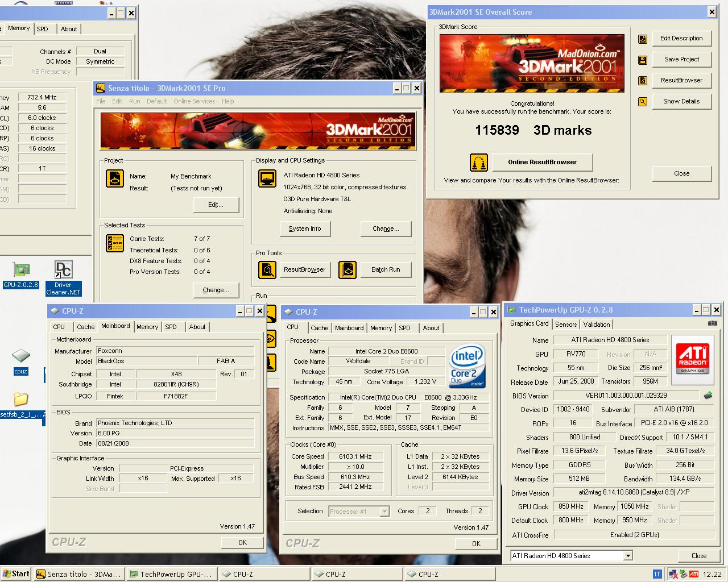
Task: Click Change... under Selected Tests
Action: click(216, 290)
